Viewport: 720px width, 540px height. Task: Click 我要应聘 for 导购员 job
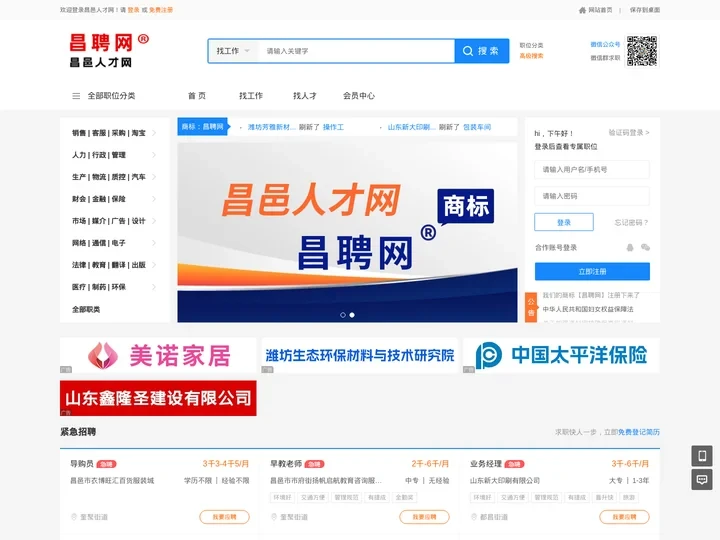(x=224, y=517)
